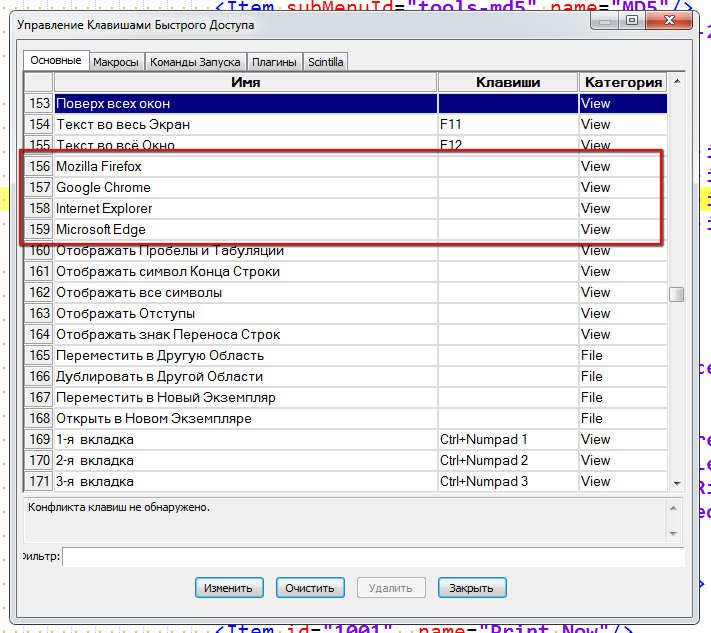The image size is (711, 633).
Task: Open the Scintilla tab
Action: pos(326,62)
